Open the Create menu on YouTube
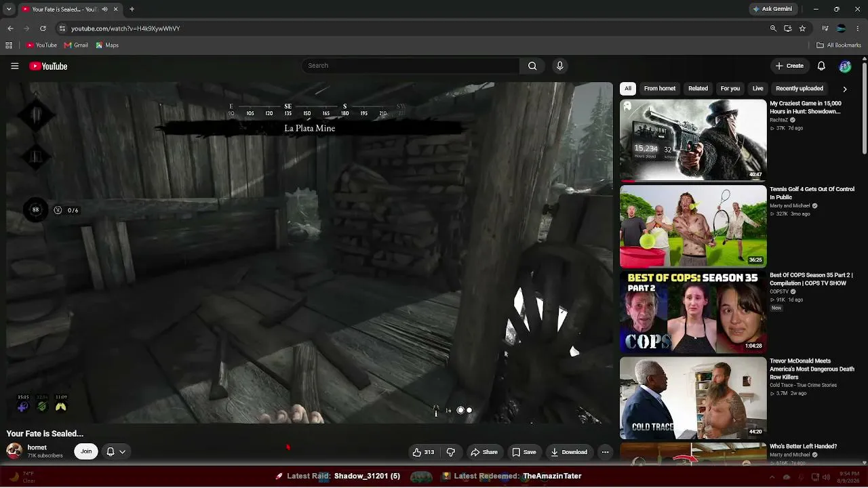Viewport: 868px width, 488px height. 790,66
